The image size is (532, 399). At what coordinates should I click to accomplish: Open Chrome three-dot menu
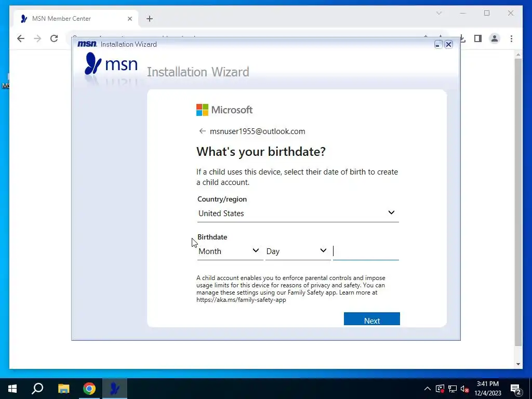coord(511,38)
